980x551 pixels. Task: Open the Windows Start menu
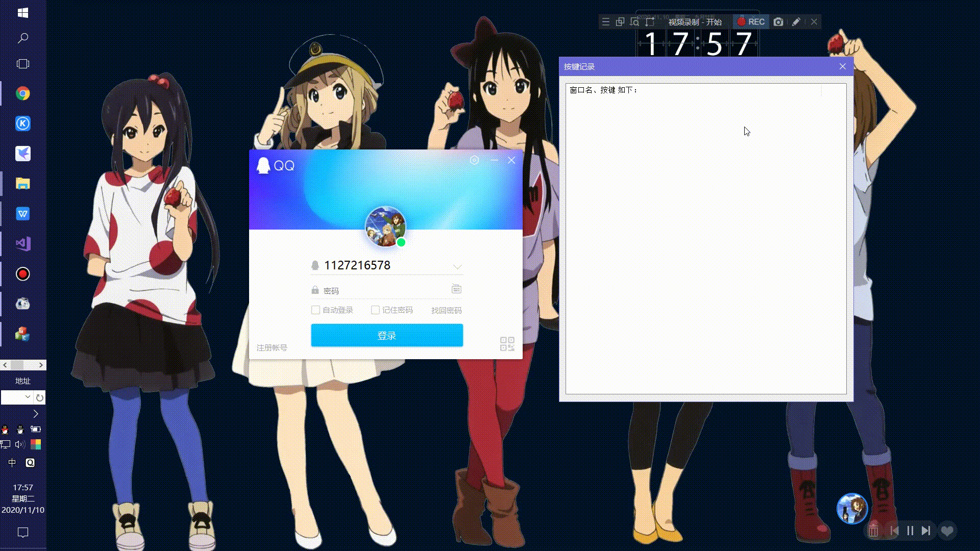coord(22,13)
